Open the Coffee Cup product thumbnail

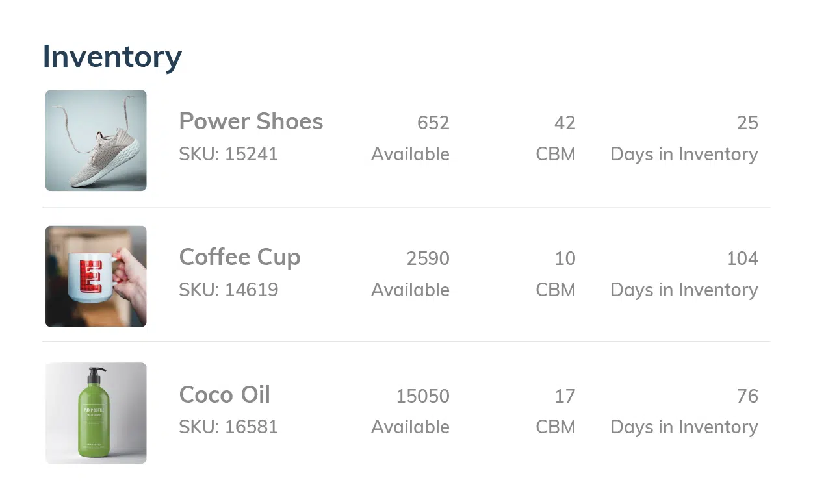point(96,276)
